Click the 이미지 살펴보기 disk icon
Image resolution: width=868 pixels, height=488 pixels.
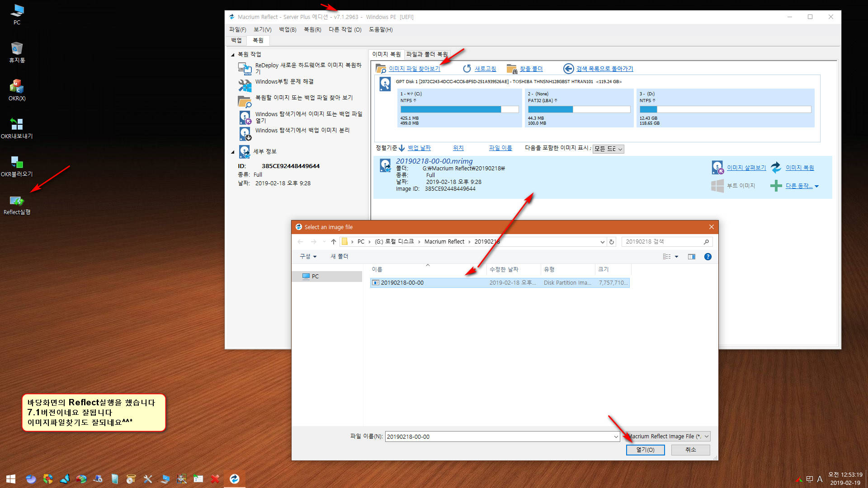point(717,168)
